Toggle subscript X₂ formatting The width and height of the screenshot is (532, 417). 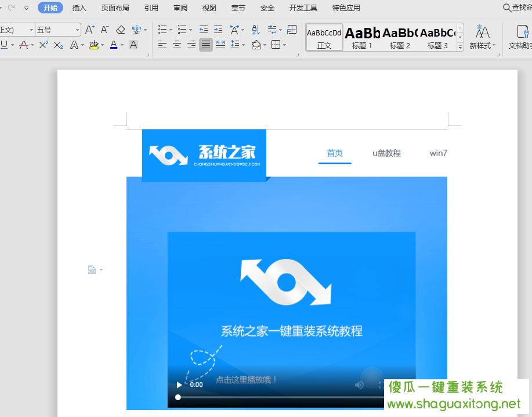(59, 45)
